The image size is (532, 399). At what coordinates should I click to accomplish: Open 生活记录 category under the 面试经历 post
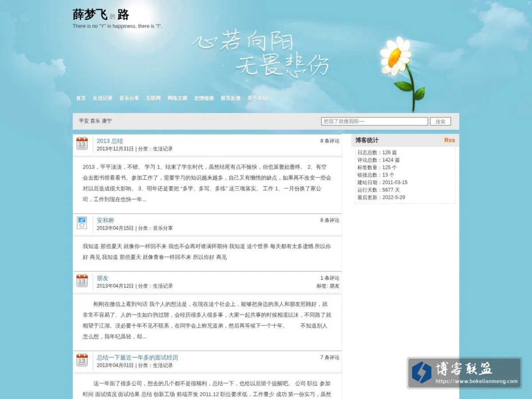tap(163, 366)
